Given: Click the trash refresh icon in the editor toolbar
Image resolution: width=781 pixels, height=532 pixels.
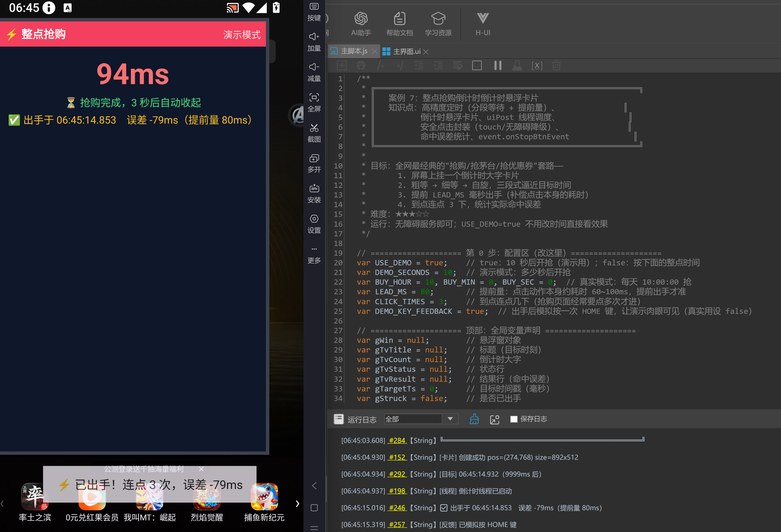Looking at the screenshot, I should point(556,65).
